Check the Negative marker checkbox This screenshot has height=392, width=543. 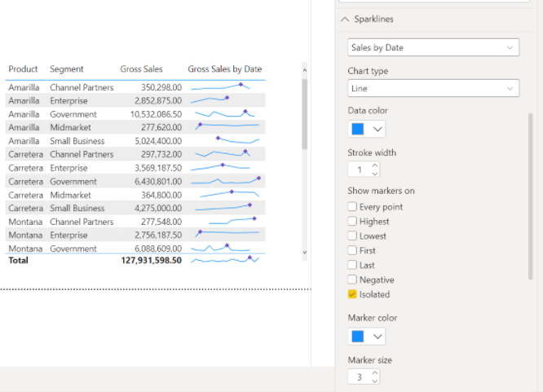click(352, 280)
